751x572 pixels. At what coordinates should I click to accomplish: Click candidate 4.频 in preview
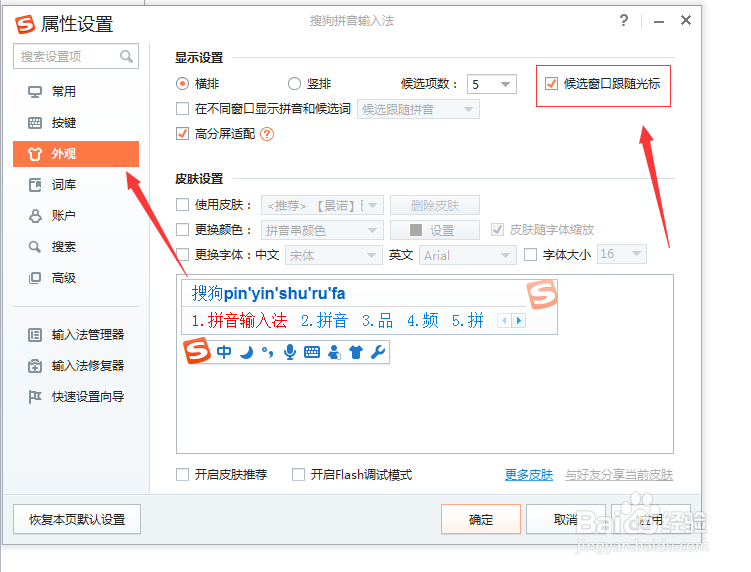pos(422,320)
